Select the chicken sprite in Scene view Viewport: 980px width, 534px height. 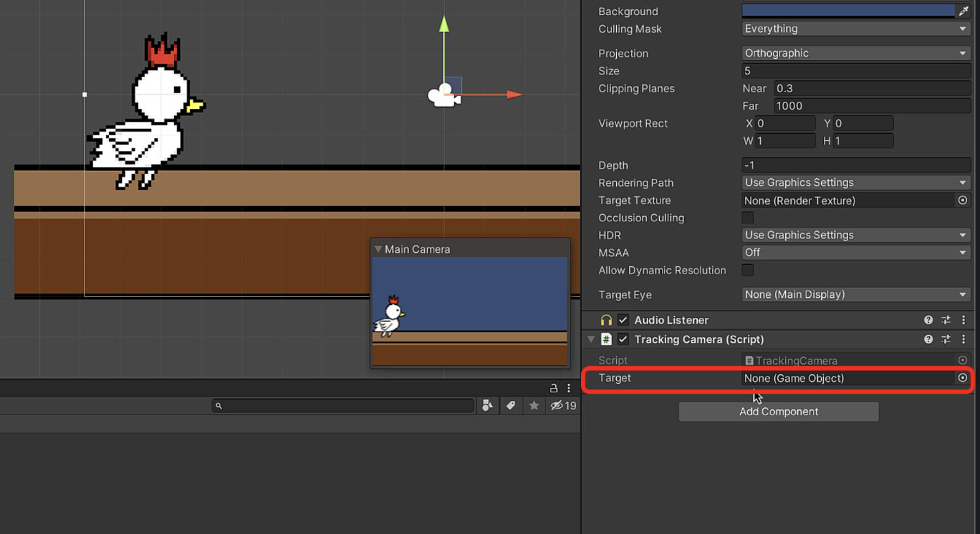(x=146, y=111)
